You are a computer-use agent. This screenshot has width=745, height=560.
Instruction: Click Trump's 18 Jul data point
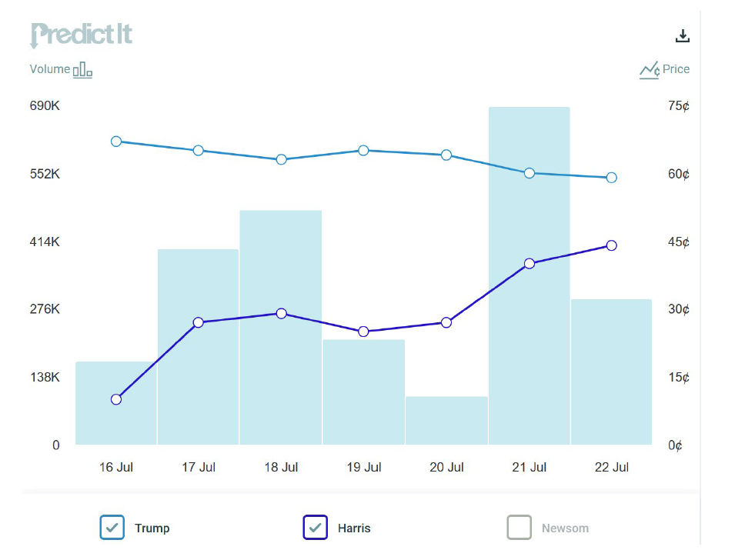tap(281, 159)
